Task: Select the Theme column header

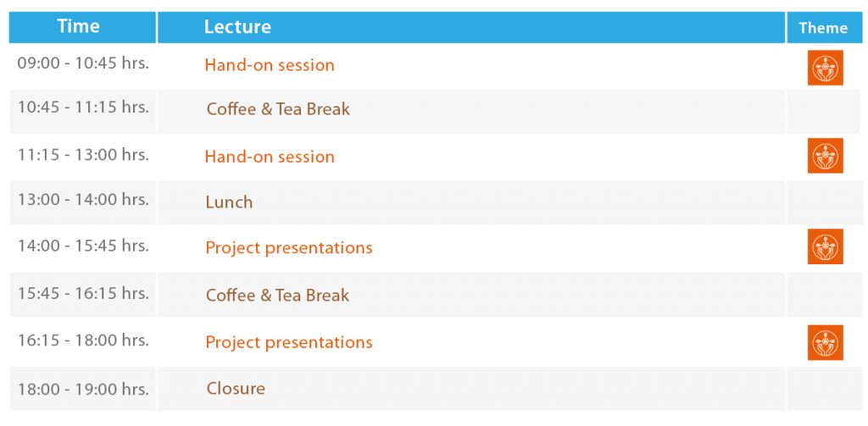Action: pyautogui.click(x=824, y=27)
